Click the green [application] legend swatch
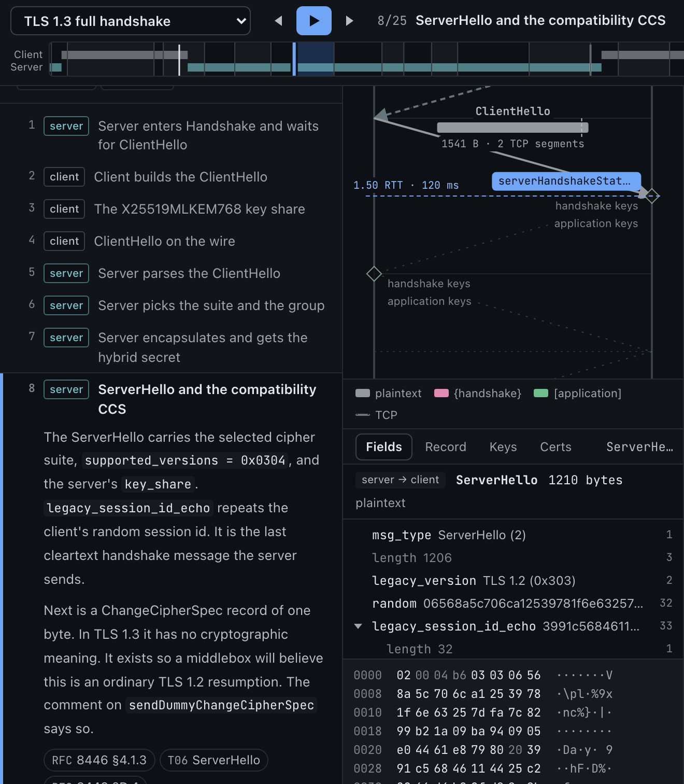The width and height of the screenshot is (684, 784). [x=540, y=393]
